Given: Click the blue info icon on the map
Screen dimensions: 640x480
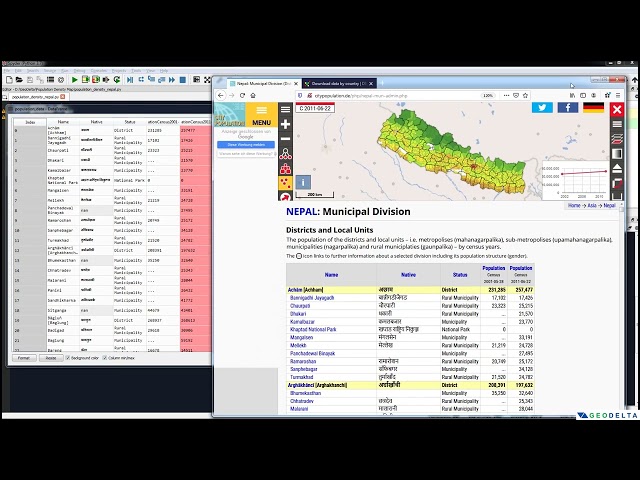Looking at the screenshot, I should click(303, 182).
